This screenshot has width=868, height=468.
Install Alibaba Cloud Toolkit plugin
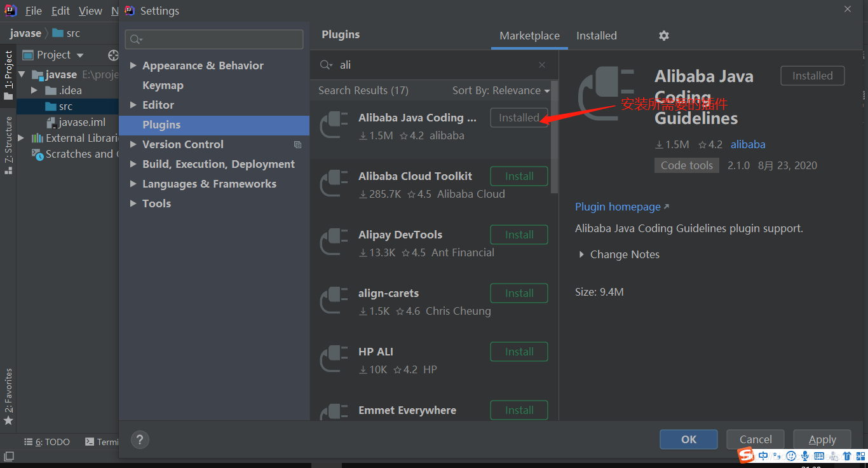pos(519,176)
